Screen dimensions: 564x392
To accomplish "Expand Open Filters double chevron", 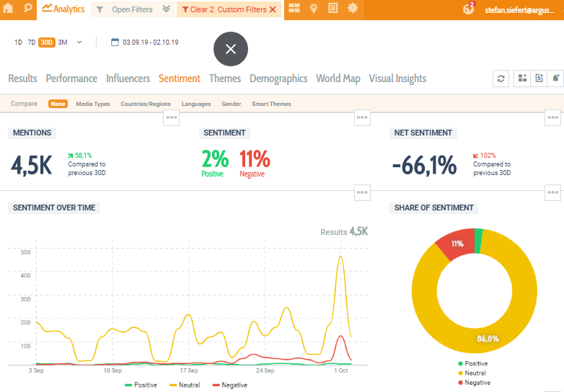I will (166, 9).
